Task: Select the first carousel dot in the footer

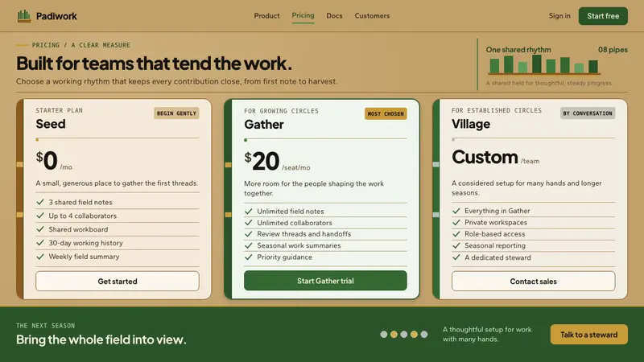Action: pyautogui.click(x=384, y=335)
